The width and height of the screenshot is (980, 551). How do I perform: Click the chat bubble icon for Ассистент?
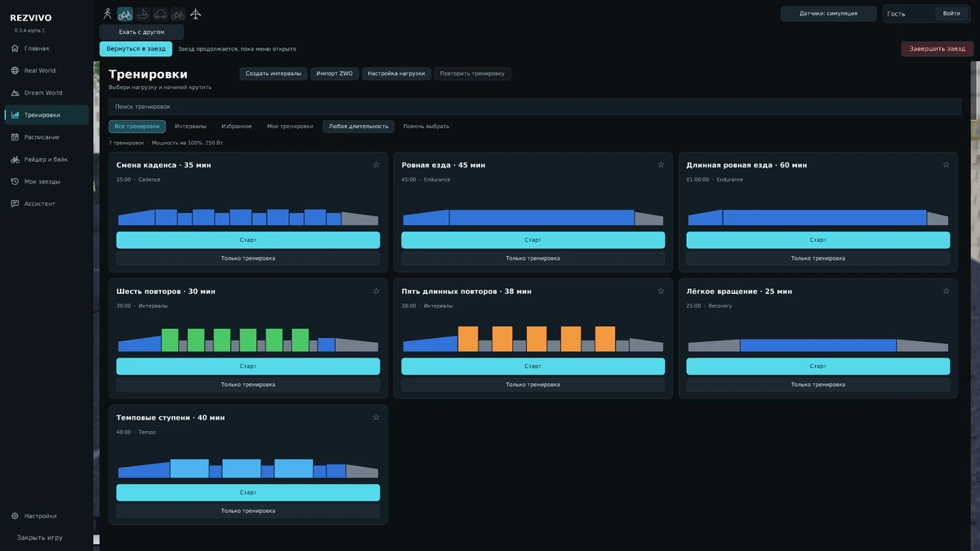[15, 203]
